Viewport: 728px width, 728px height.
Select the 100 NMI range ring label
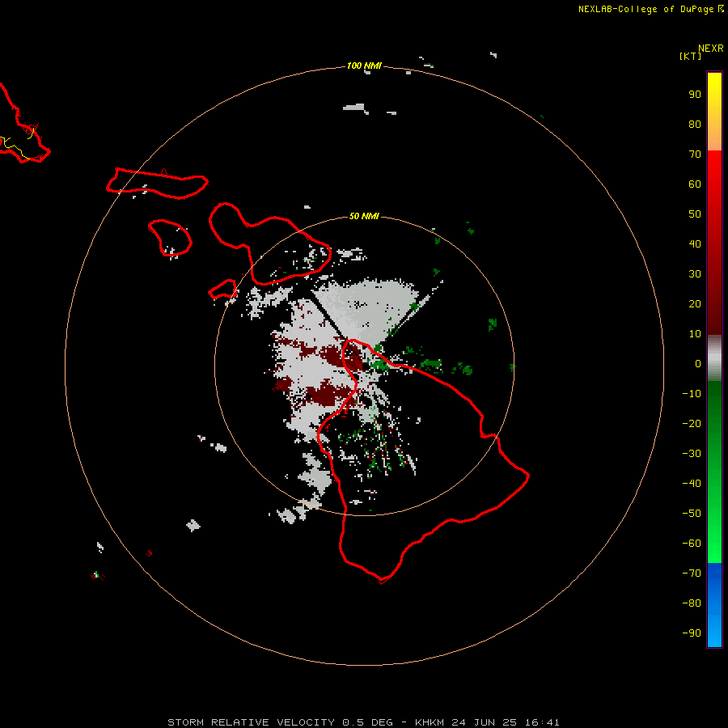(x=364, y=66)
